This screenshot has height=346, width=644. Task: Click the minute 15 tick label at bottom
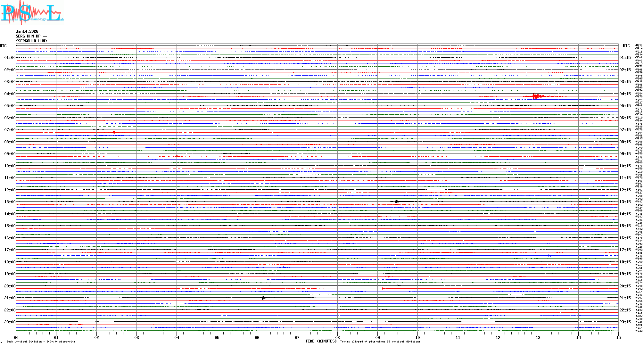618,337
